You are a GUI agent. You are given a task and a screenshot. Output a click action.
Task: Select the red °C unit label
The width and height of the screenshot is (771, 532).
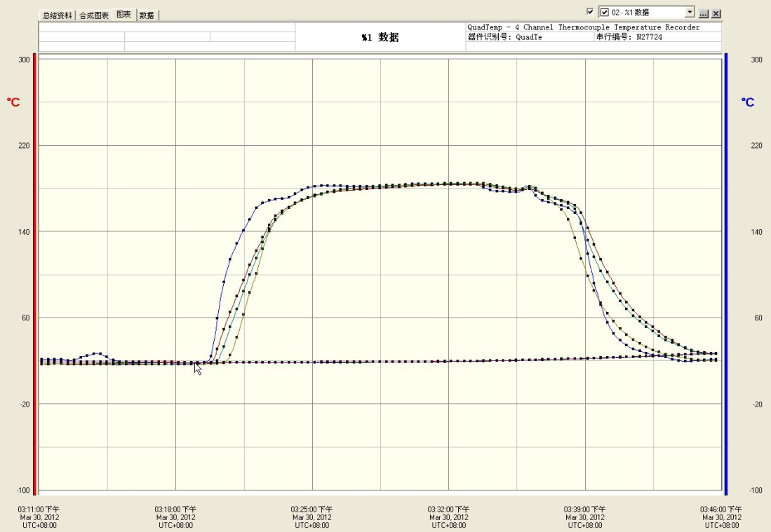tap(13, 102)
